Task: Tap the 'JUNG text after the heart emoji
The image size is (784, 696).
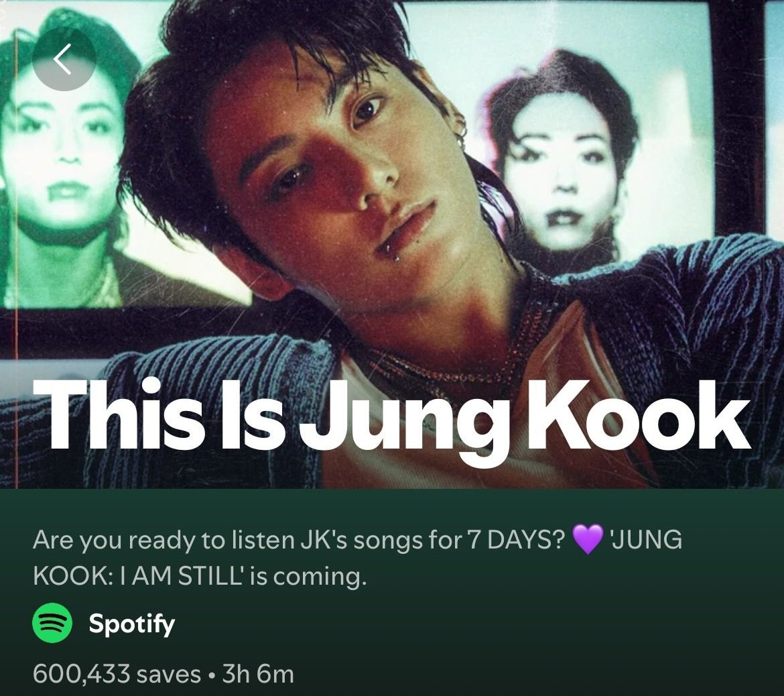Action: click(x=647, y=539)
